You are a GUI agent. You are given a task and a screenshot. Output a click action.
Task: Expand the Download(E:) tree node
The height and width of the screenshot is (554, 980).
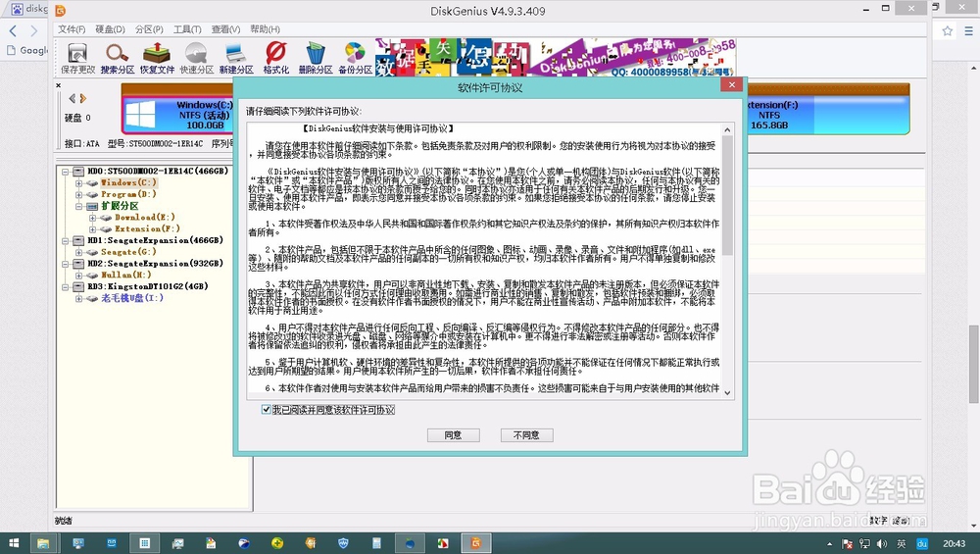click(x=92, y=218)
